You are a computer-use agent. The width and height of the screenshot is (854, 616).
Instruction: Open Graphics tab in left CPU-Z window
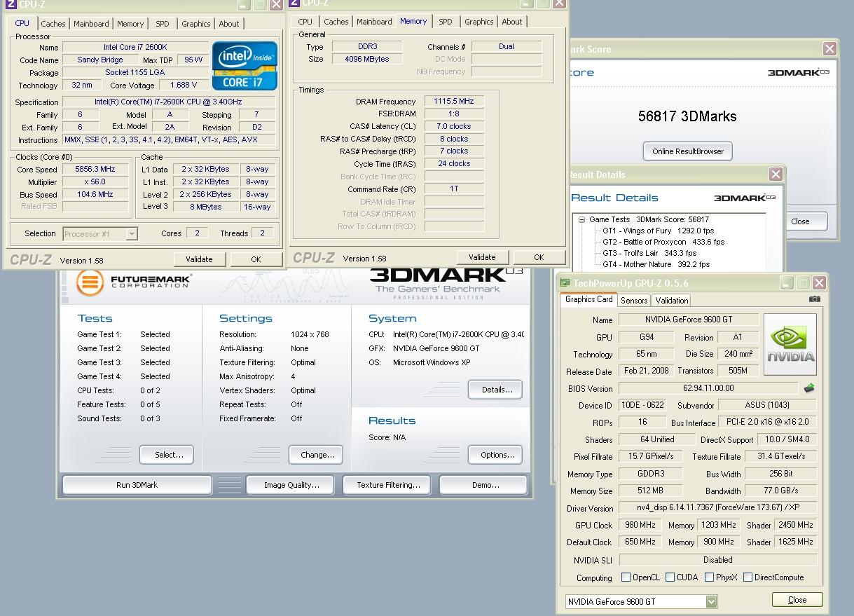point(196,24)
